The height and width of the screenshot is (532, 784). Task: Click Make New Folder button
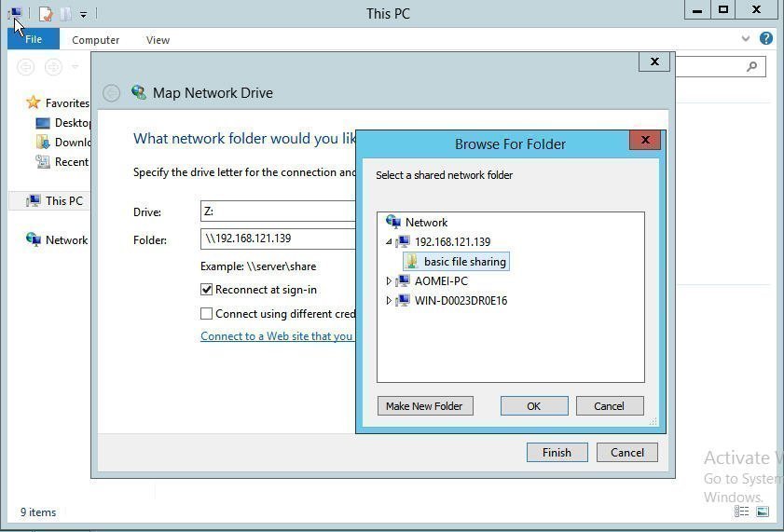pyautogui.click(x=425, y=406)
